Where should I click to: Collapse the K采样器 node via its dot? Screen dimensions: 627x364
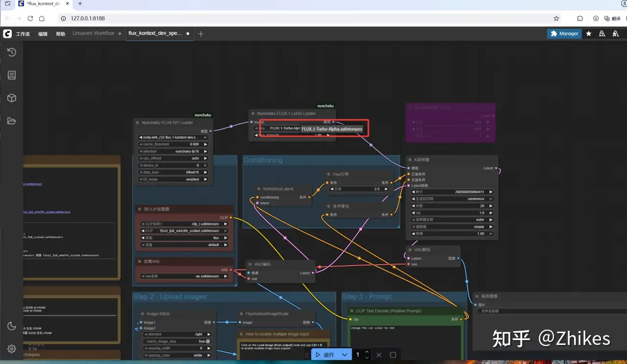coord(410,160)
